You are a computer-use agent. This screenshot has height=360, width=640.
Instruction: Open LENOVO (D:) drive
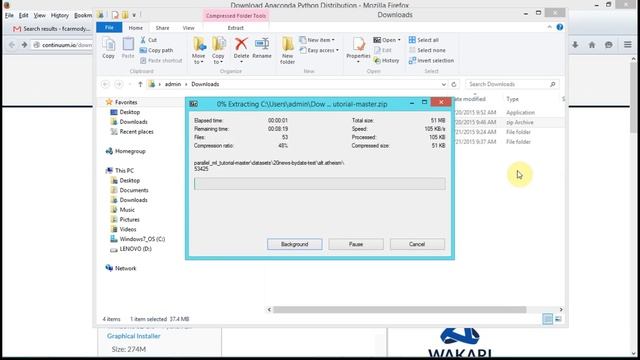[135, 249]
